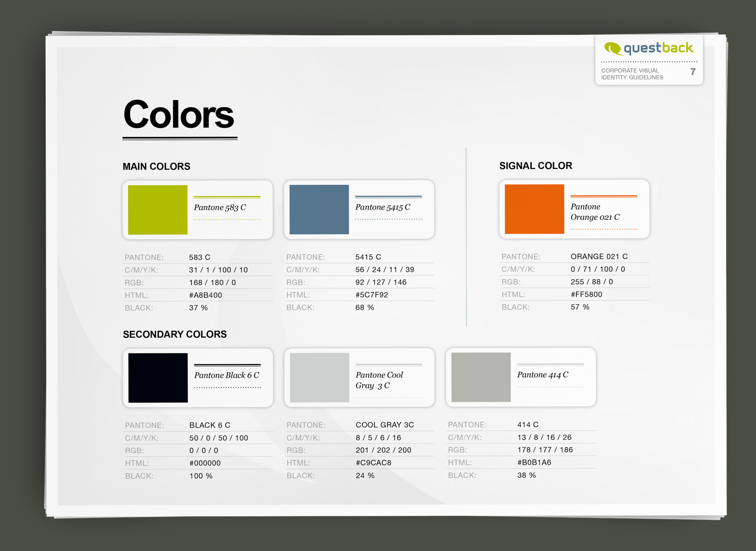756x551 pixels.
Task: Click the HTML value #5C7F92
Action: click(372, 295)
